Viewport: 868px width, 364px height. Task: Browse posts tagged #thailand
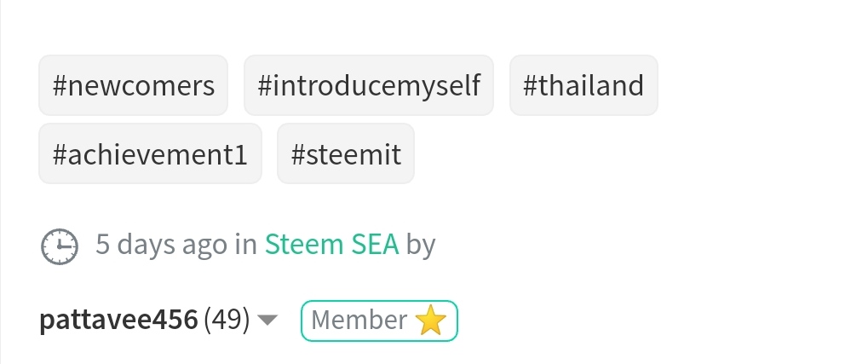click(x=583, y=85)
